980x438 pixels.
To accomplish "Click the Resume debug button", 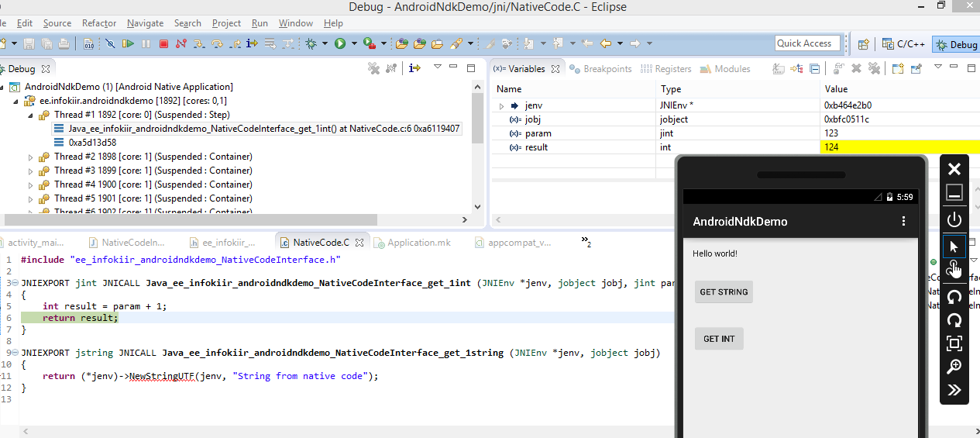I will coord(128,44).
